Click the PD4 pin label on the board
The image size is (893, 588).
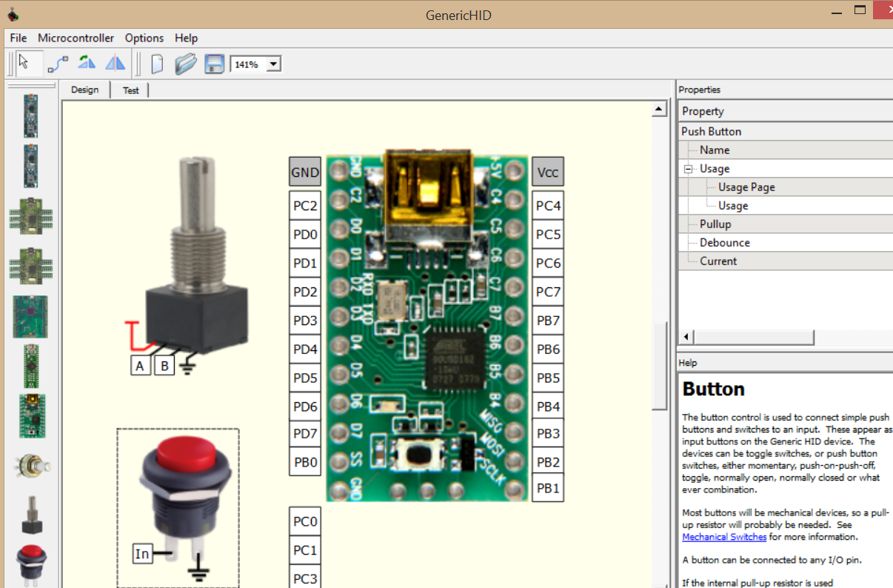[305, 350]
